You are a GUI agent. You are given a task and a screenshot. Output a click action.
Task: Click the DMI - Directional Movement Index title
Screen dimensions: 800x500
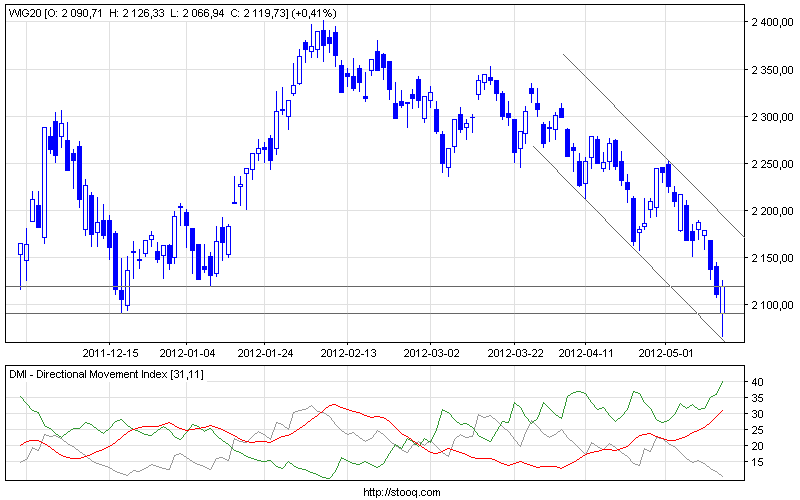(x=106, y=374)
